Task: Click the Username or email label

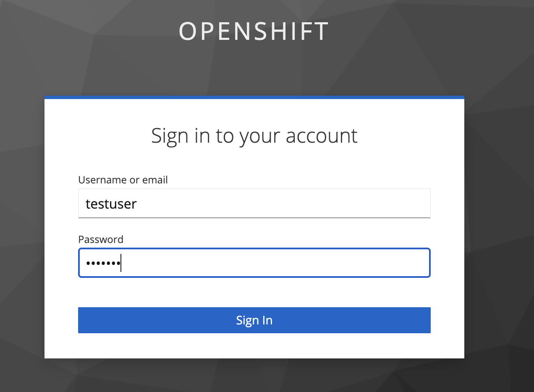Action: (123, 180)
